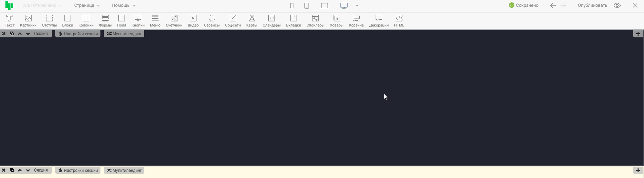
Task: Click the Опубликовать button
Action: 592,5
